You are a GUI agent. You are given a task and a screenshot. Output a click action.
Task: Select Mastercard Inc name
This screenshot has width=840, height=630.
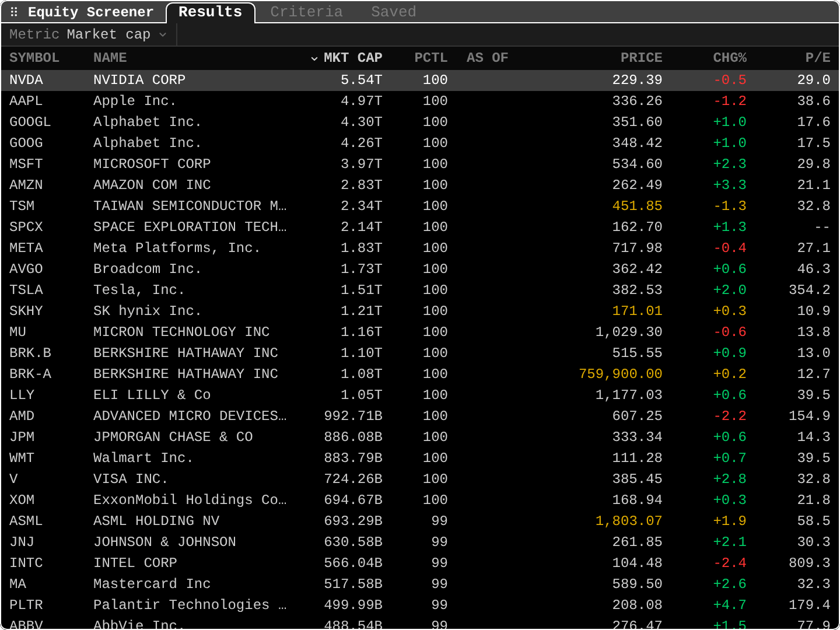pyautogui.click(x=152, y=584)
